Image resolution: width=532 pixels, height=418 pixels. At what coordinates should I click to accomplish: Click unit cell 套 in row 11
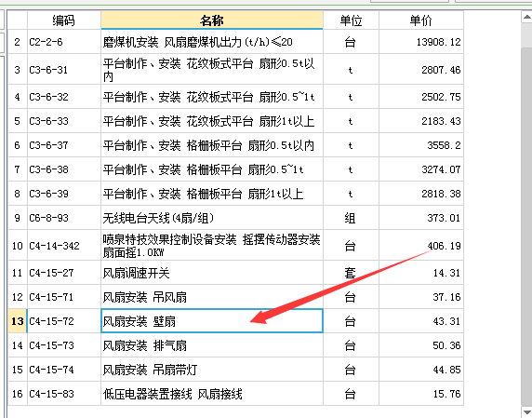351,273
